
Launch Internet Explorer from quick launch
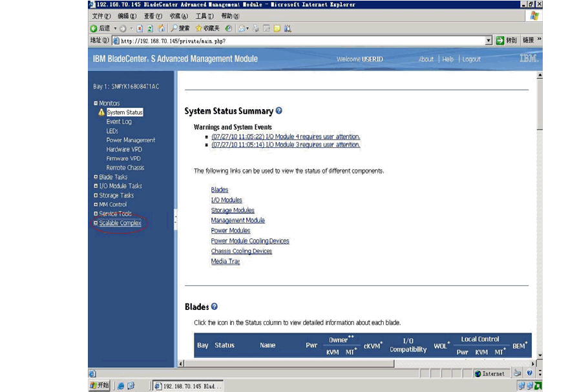point(121,386)
